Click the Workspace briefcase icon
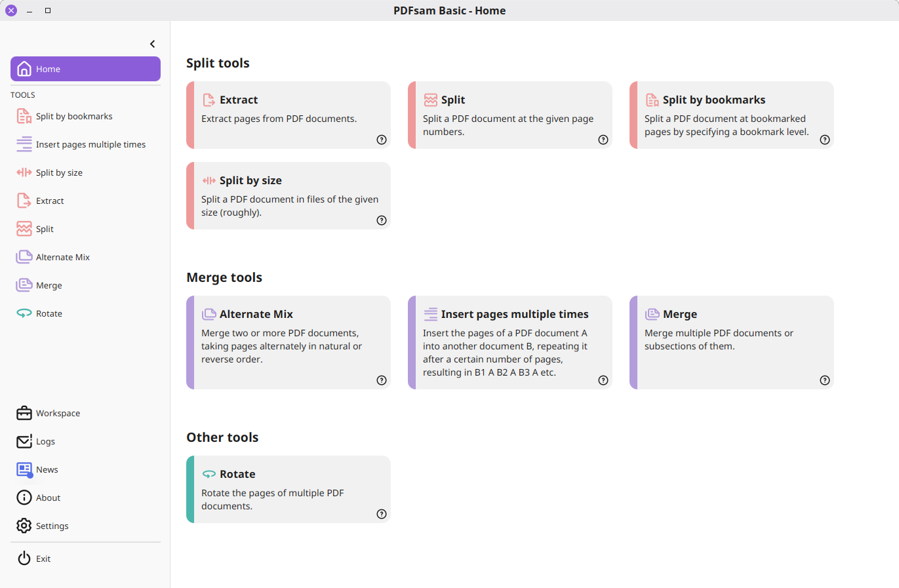The image size is (899, 588). (24, 413)
